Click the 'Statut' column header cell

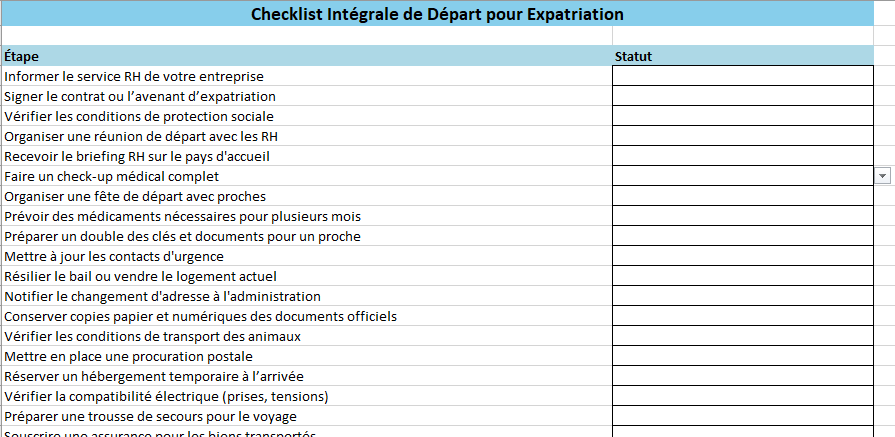pos(742,56)
